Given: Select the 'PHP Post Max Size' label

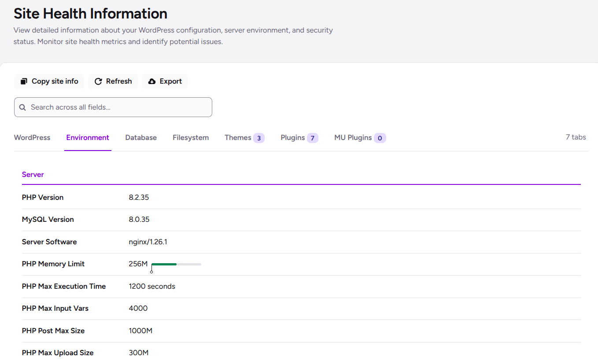Looking at the screenshot, I should tap(53, 331).
